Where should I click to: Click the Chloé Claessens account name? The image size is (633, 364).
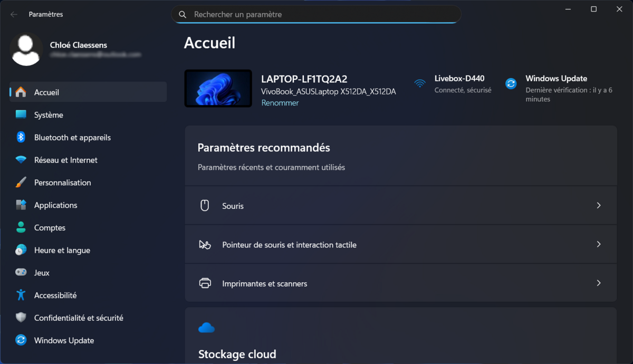[78, 45]
